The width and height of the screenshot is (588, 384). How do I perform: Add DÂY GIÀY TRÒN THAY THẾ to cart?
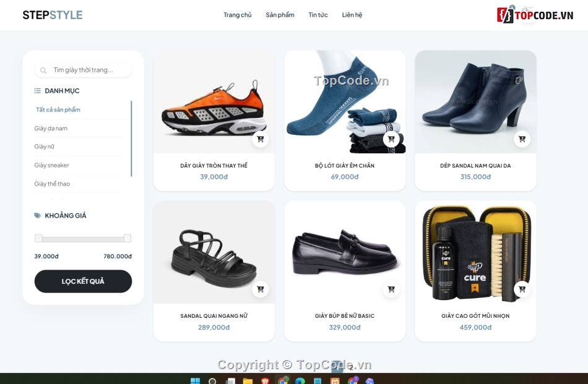click(x=260, y=139)
